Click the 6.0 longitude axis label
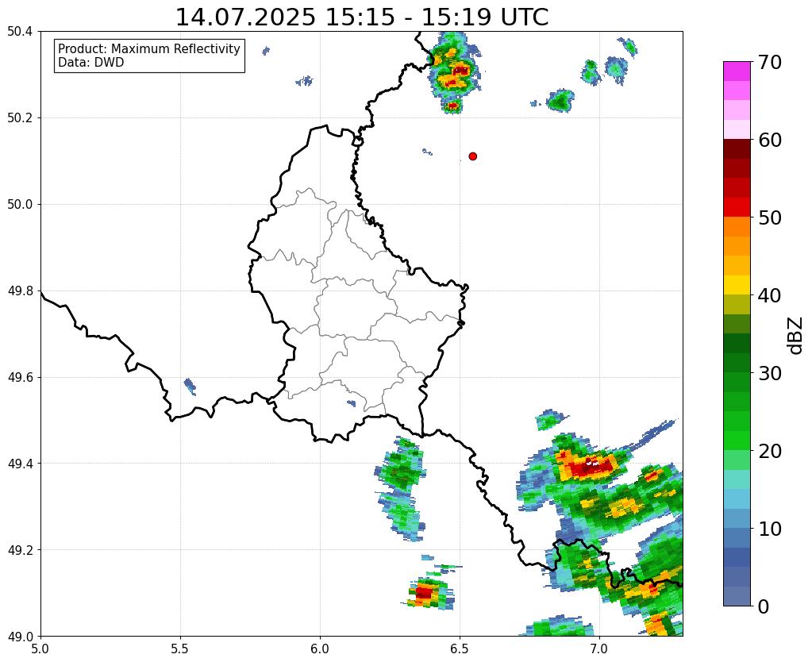 pyautogui.click(x=320, y=649)
